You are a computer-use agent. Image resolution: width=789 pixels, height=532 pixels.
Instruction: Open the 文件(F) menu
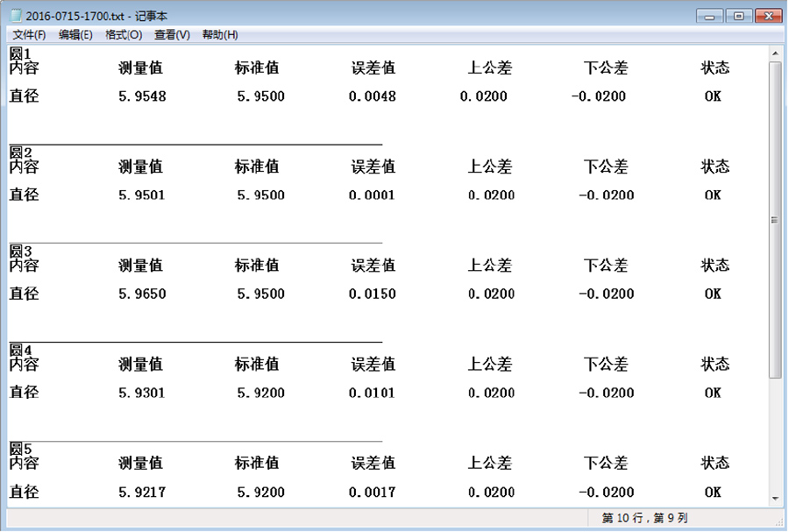(29, 35)
